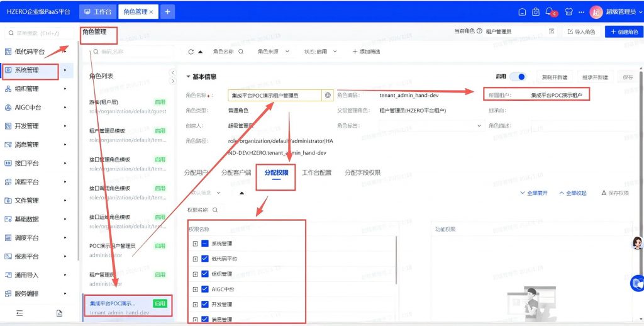Click the refresh icon in filter bar
The height and width of the screenshot is (326, 644).
[x=191, y=52]
